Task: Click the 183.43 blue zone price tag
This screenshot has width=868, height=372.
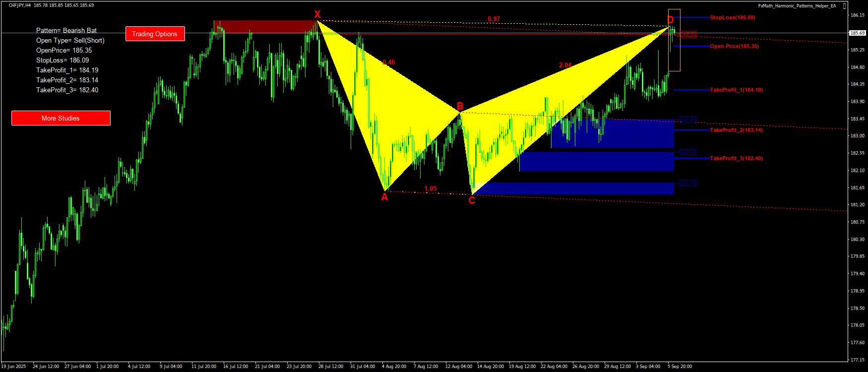Action: click(x=688, y=120)
